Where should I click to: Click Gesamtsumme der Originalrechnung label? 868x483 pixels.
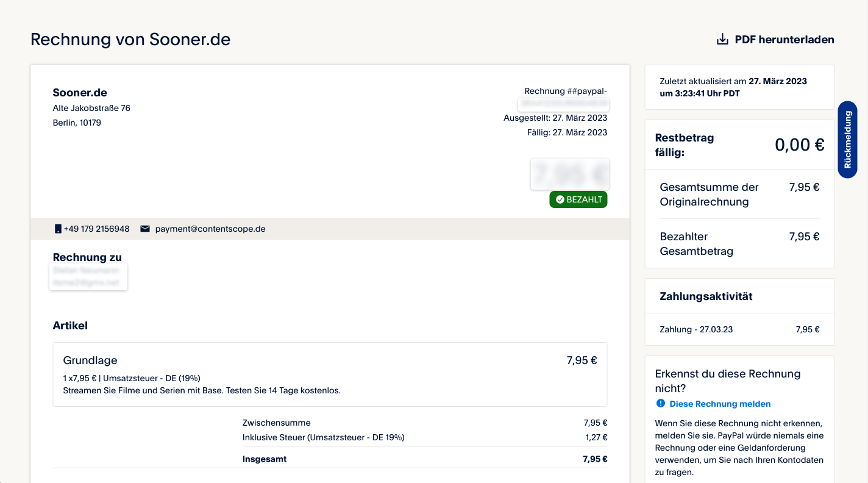(710, 195)
